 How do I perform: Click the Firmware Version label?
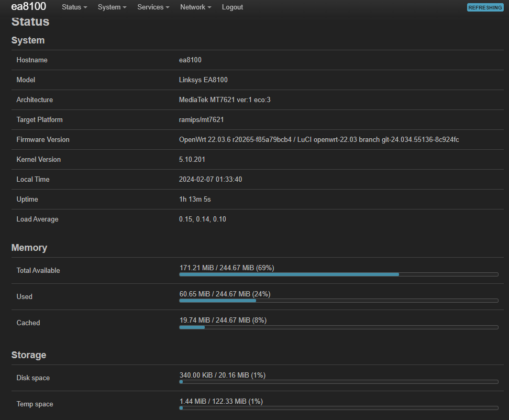tap(43, 140)
